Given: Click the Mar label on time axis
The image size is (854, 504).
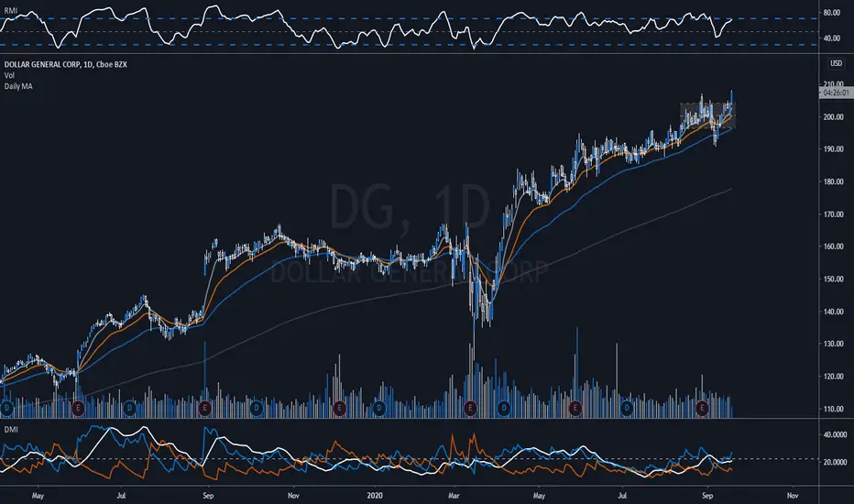Looking at the screenshot, I should point(454,495).
